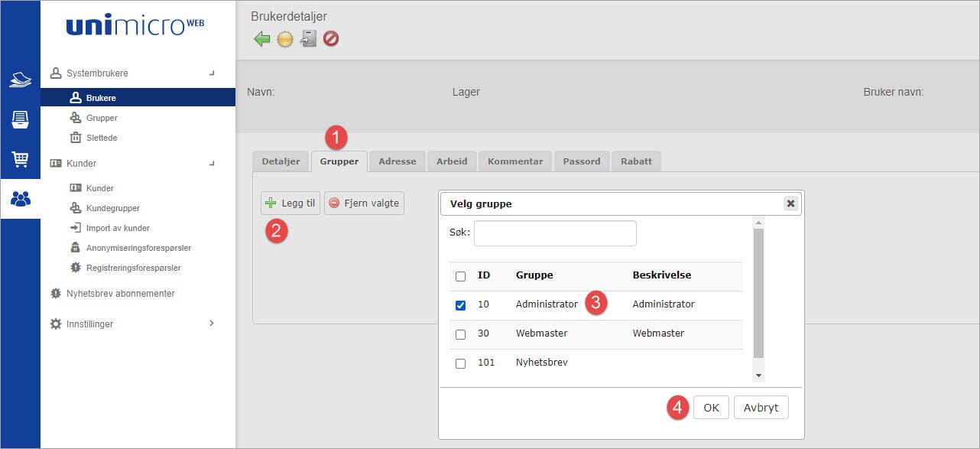Screen dimensions: 980x449
Task: Toggle the select-all checkbox in header
Action: [x=460, y=276]
